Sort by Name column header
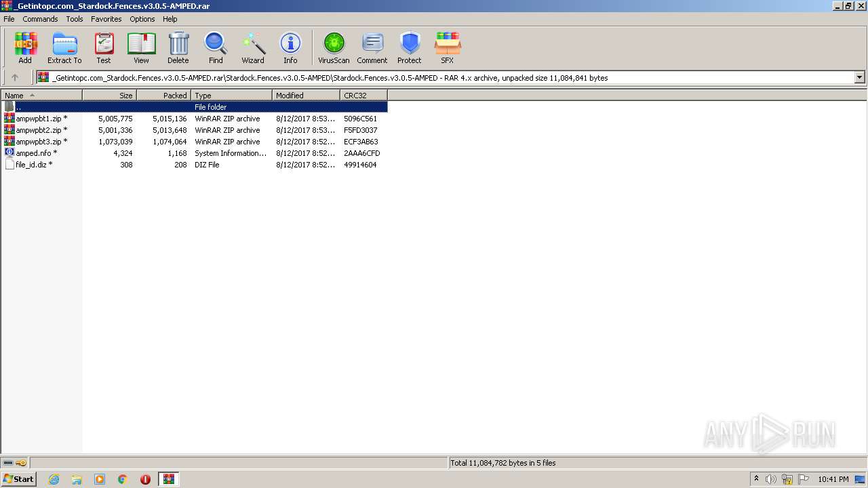This screenshot has height=488, width=868. pos(41,96)
